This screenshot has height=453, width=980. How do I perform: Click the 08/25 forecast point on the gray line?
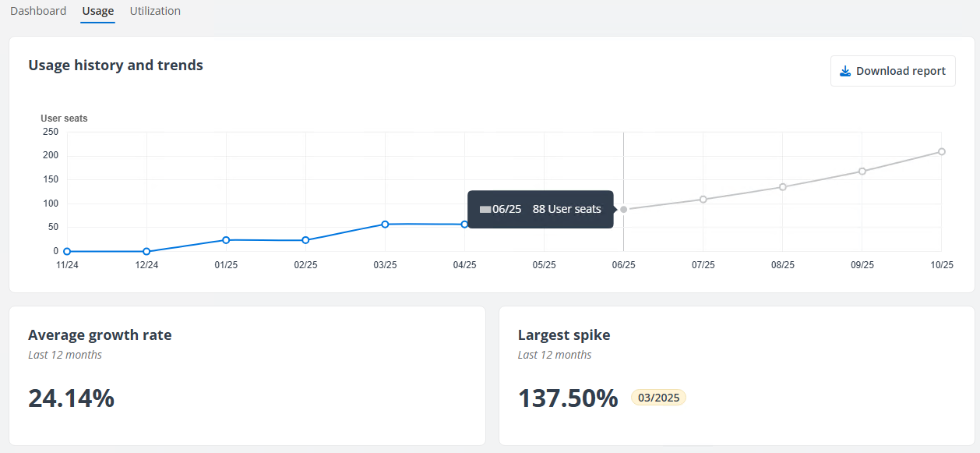[783, 187]
